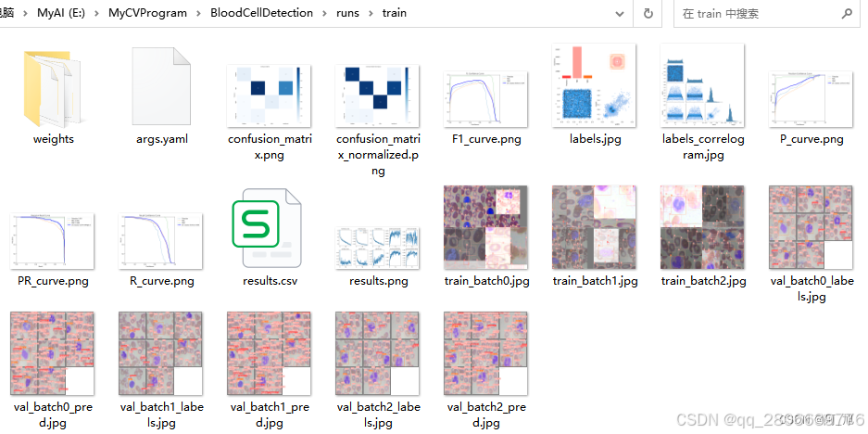Open the weights folder icon
Viewport: 868px width, 434px height.
(53, 89)
